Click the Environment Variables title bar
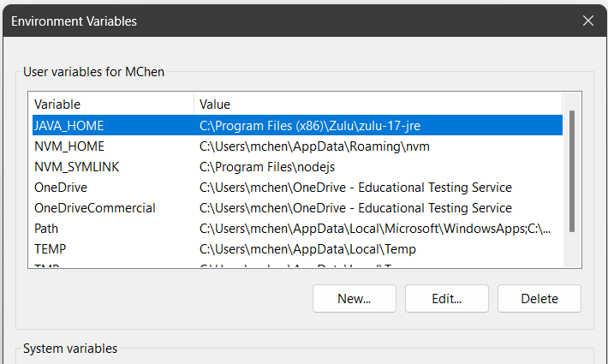This screenshot has width=608, height=364. pyautogui.click(x=257, y=21)
